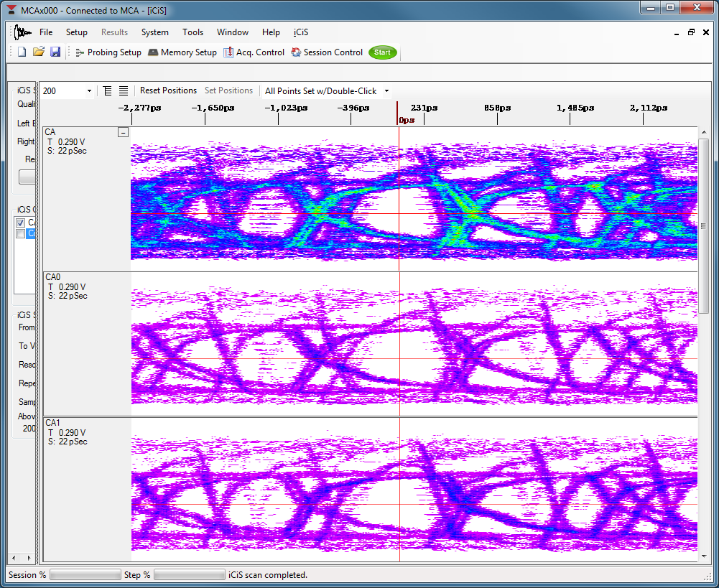
Task: Click the S: 22 pSec value under CA1
Action: point(68,442)
